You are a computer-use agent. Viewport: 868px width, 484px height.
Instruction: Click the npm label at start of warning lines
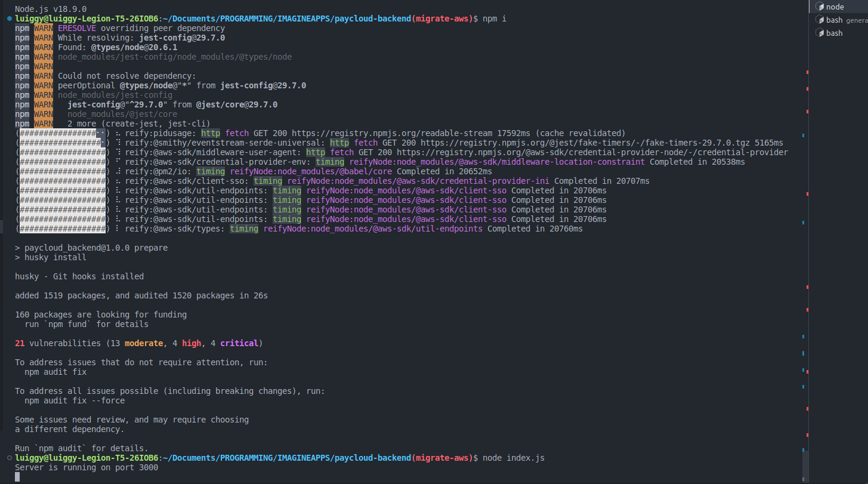[21, 28]
